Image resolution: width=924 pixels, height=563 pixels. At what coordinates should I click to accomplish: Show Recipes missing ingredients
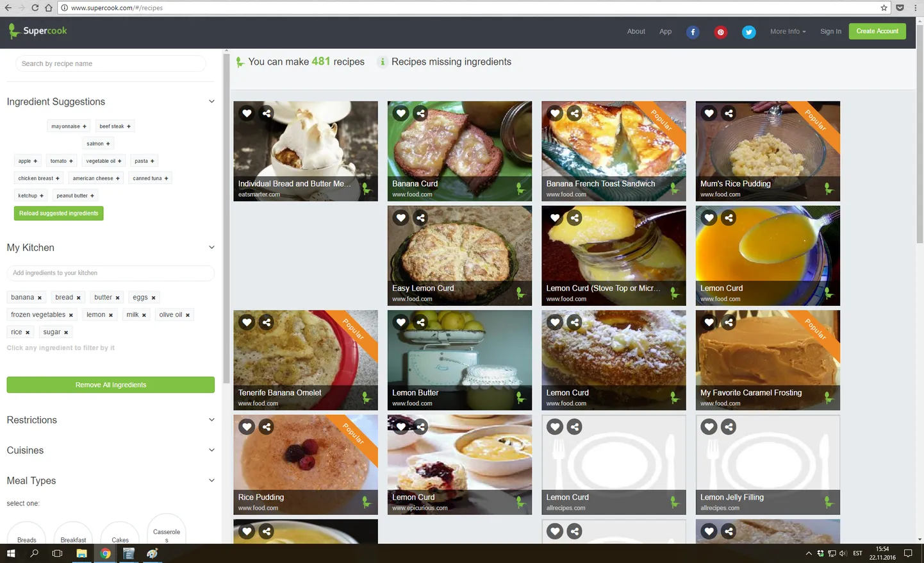click(x=451, y=62)
